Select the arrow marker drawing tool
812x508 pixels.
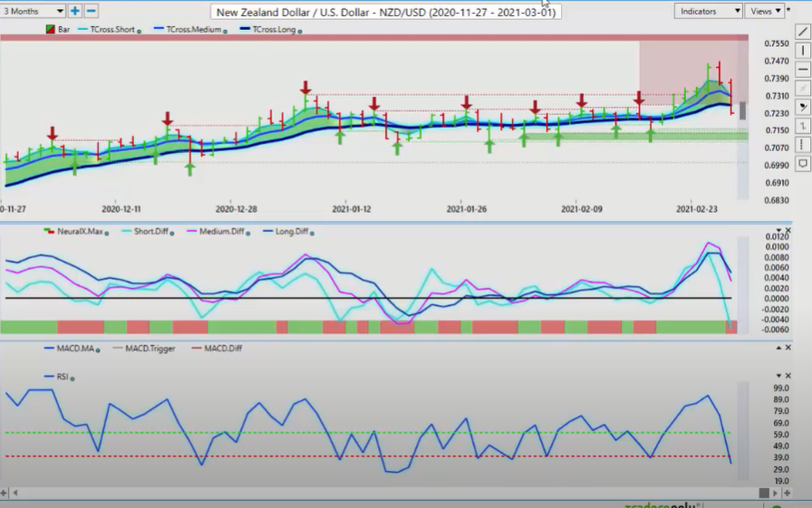point(803,107)
